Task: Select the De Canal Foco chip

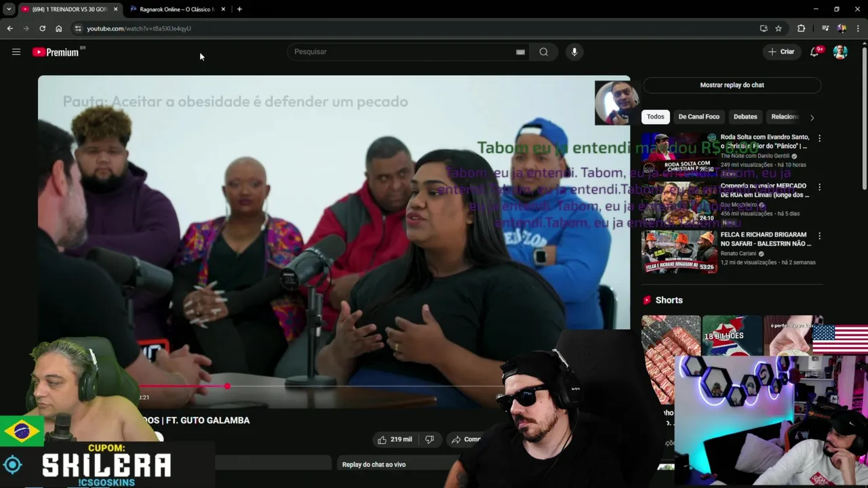Action: (x=698, y=117)
